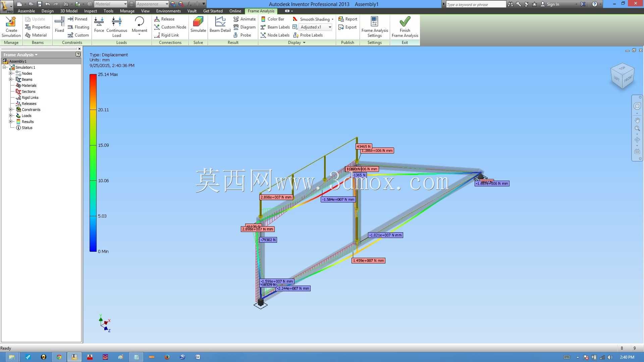The image size is (644, 362).
Task: Add a Fixed constraint
Action: pos(59,24)
